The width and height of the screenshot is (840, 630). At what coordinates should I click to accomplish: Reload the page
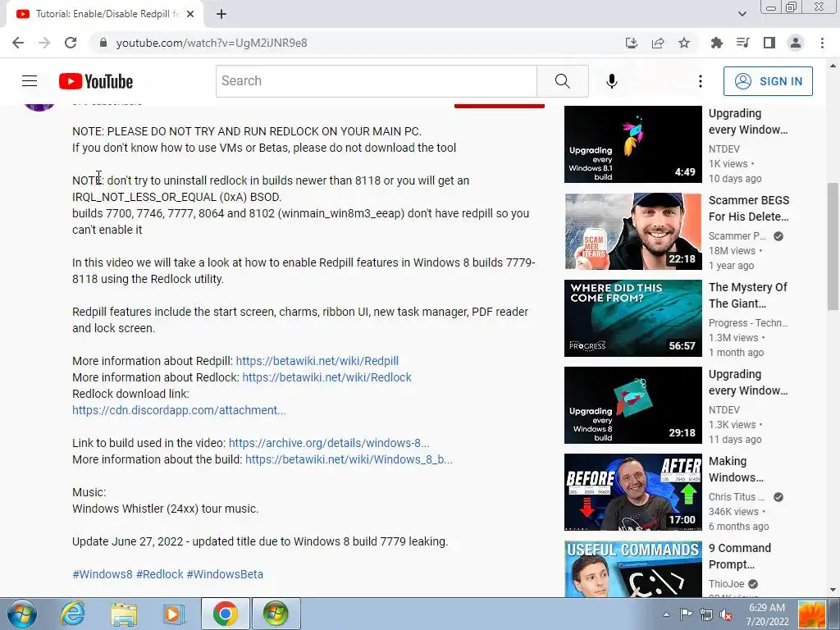71,43
